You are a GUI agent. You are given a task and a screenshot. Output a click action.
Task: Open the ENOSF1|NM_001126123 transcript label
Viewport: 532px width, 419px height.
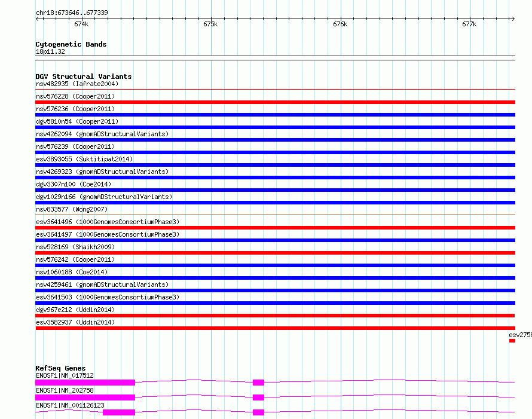pyautogui.click(x=70, y=405)
